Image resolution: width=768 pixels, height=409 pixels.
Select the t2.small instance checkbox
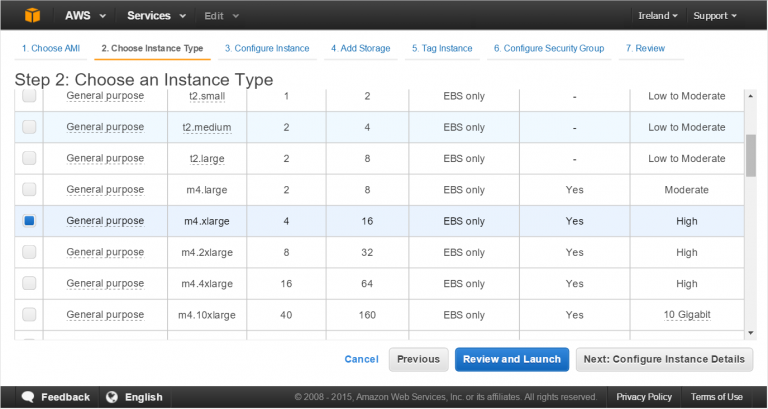[x=29, y=96]
